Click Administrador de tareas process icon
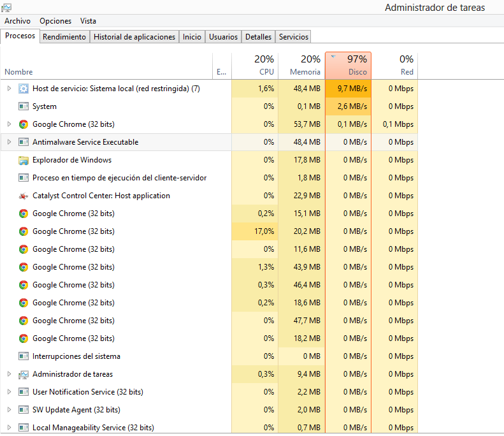The width and height of the screenshot is (504, 436). 24,374
